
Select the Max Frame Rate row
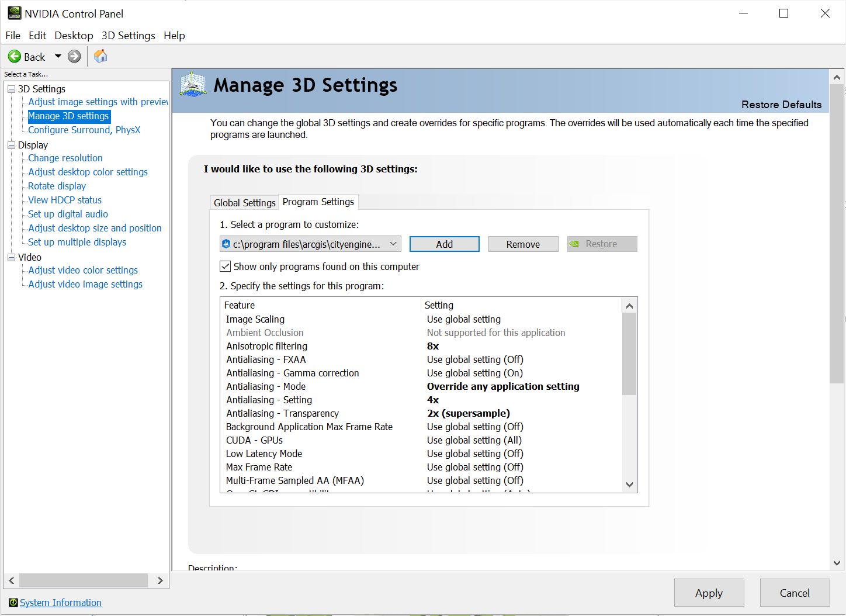[421, 467]
